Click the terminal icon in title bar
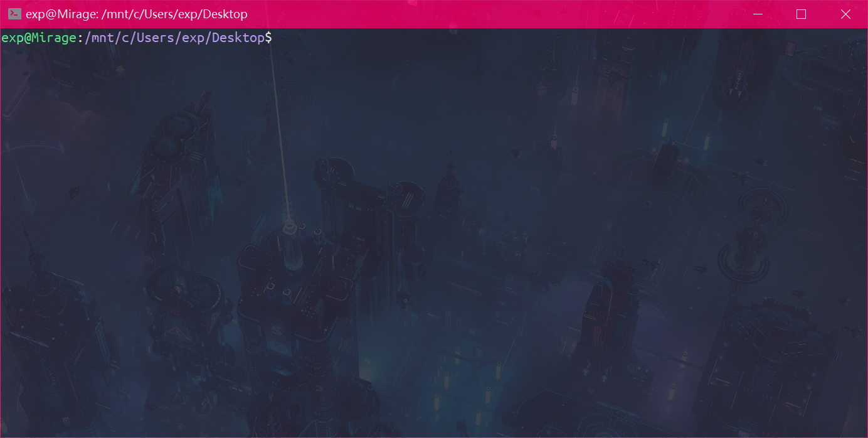 [x=14, y=14]
